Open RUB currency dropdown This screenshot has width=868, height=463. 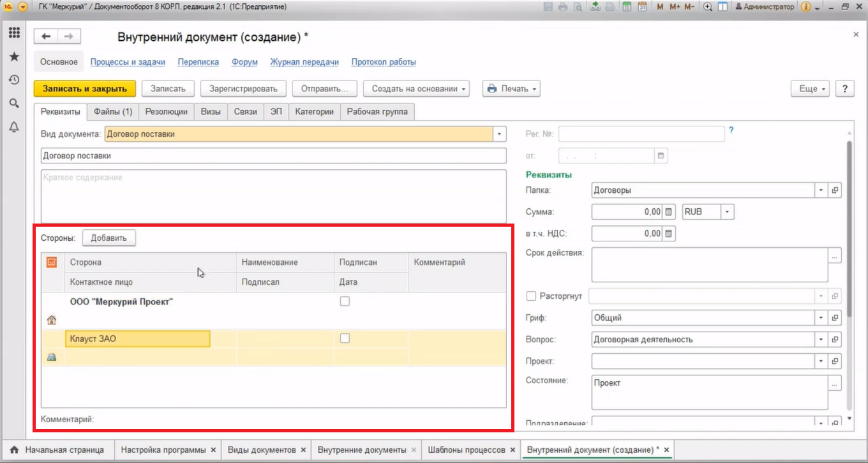pyautogui.click(x=728, y=211)
